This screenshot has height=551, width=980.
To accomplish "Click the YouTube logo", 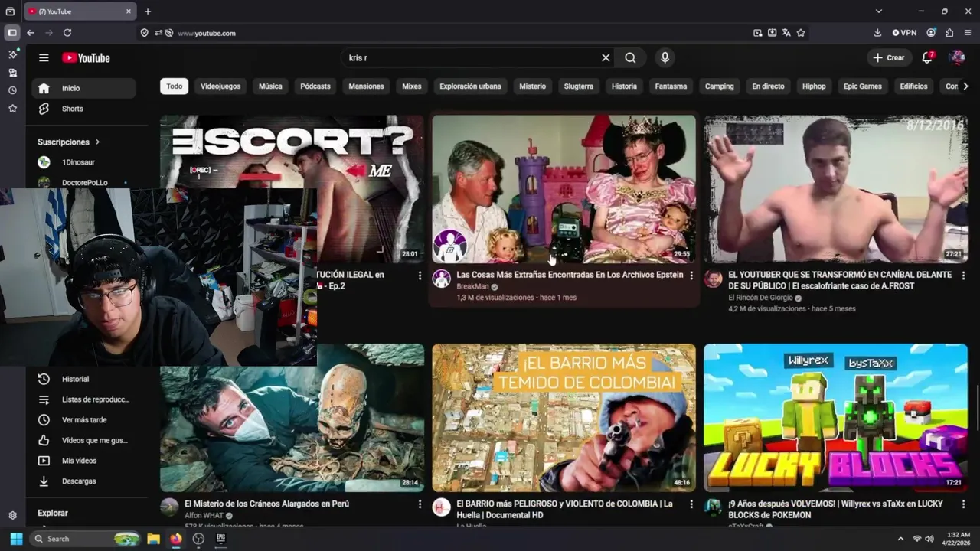I will 86,58.
